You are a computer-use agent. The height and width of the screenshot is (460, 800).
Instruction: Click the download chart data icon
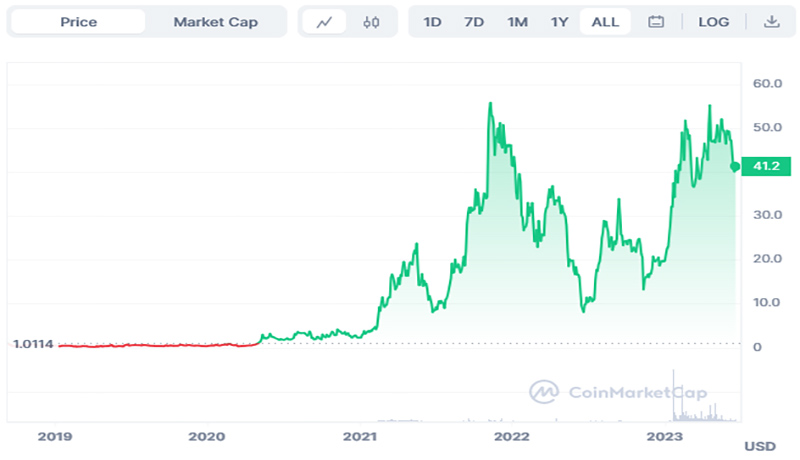click(771, 22)
